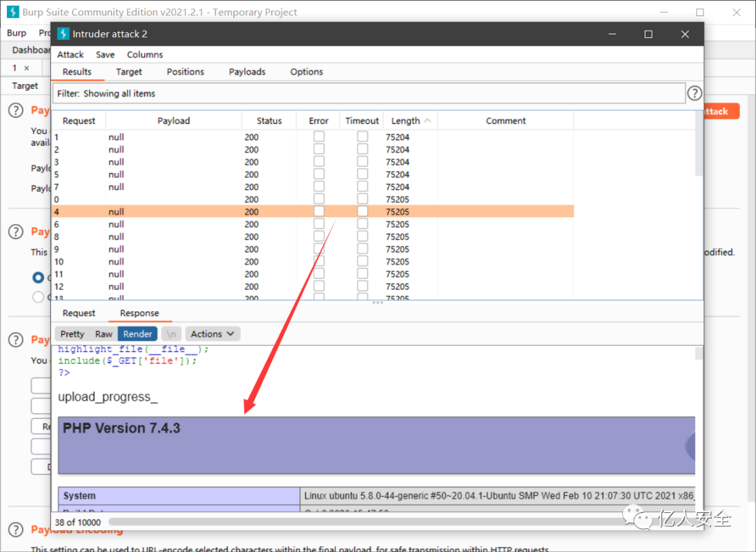Click the Filter: Showing all items bar

[369, 94]
